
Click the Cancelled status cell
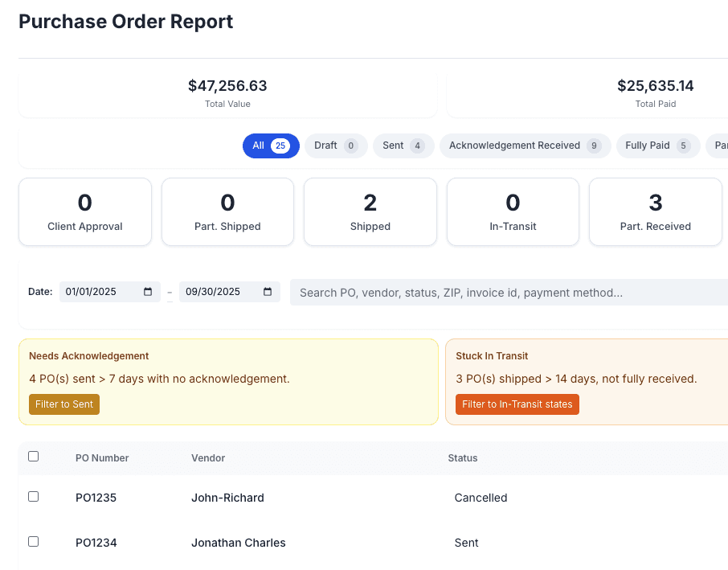pyautogui.click(x=481, y=498)
